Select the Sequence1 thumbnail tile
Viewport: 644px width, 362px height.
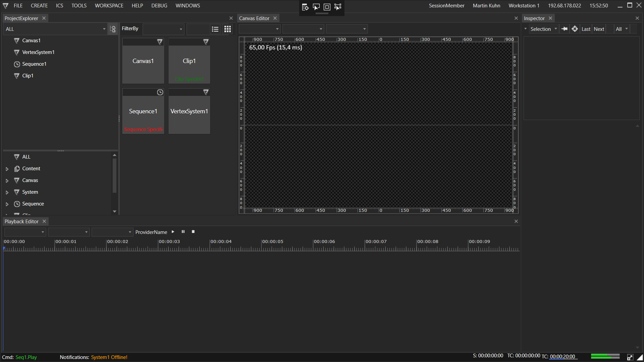143,111
